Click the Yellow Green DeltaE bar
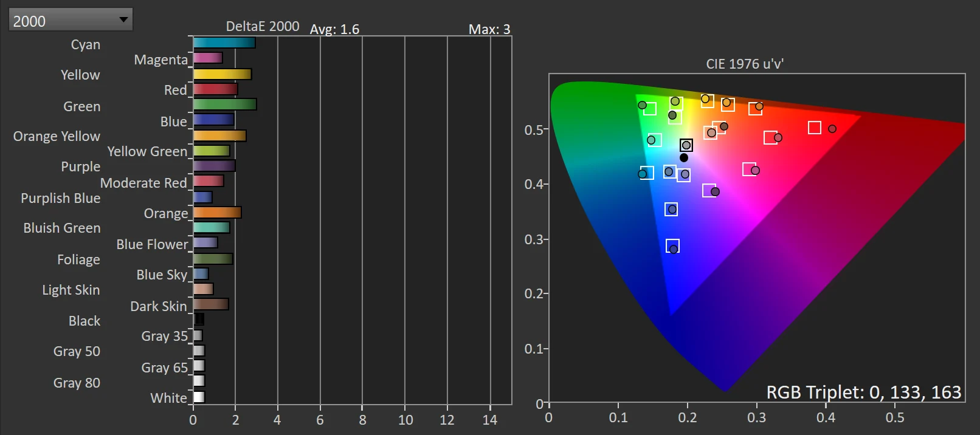This screenshot has height=435, width=980. pos(211,151)
